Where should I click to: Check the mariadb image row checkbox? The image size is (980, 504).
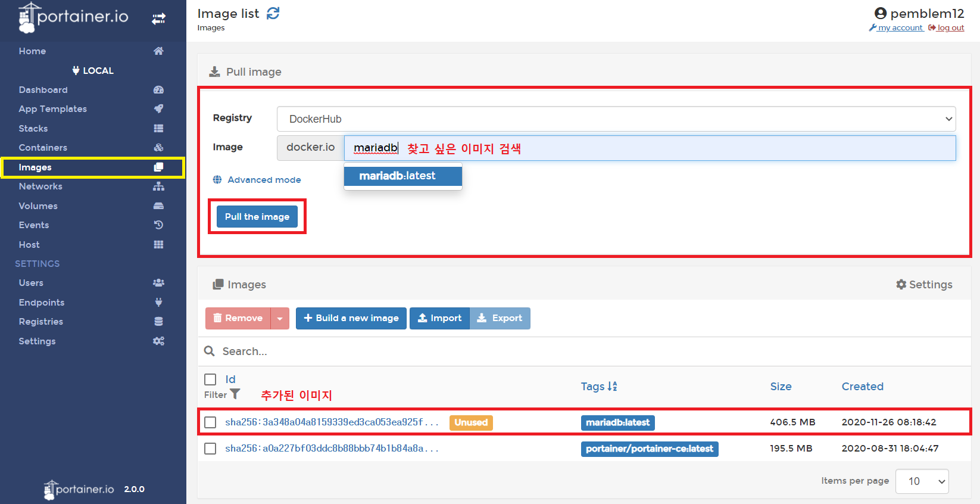(x=210, y=422)
